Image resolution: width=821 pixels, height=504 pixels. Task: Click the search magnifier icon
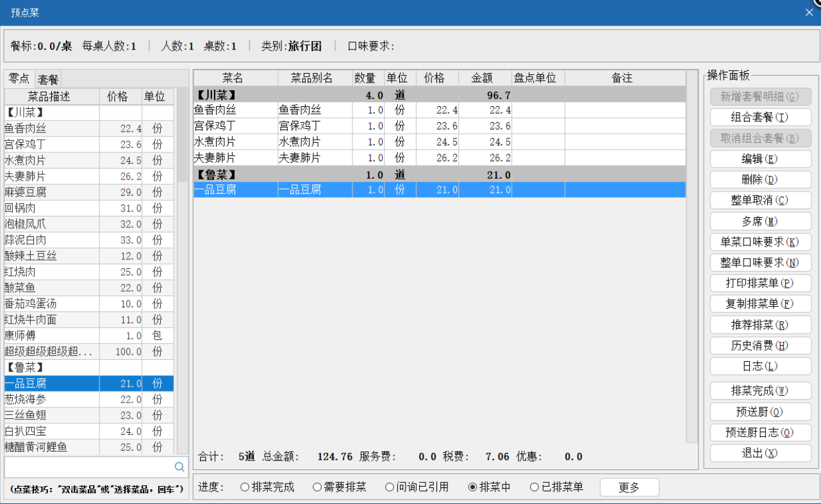(179, 467)
